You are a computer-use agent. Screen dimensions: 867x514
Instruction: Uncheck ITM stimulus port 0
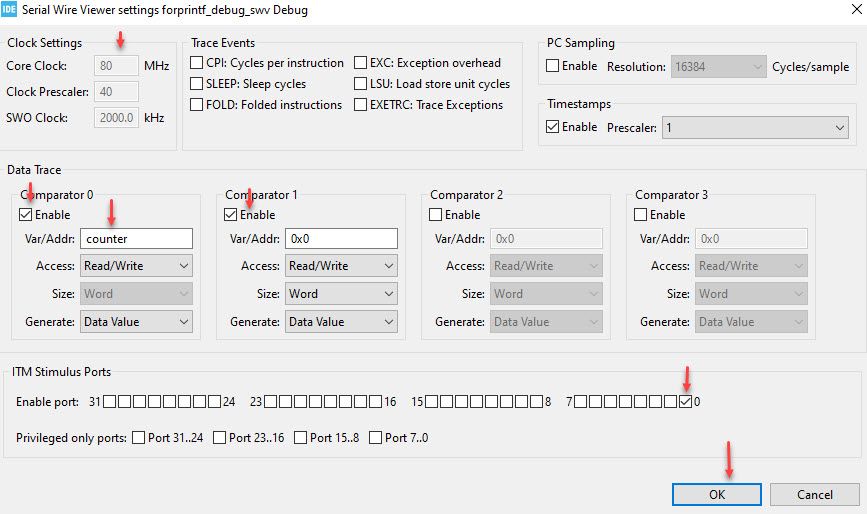pos(686,401)
